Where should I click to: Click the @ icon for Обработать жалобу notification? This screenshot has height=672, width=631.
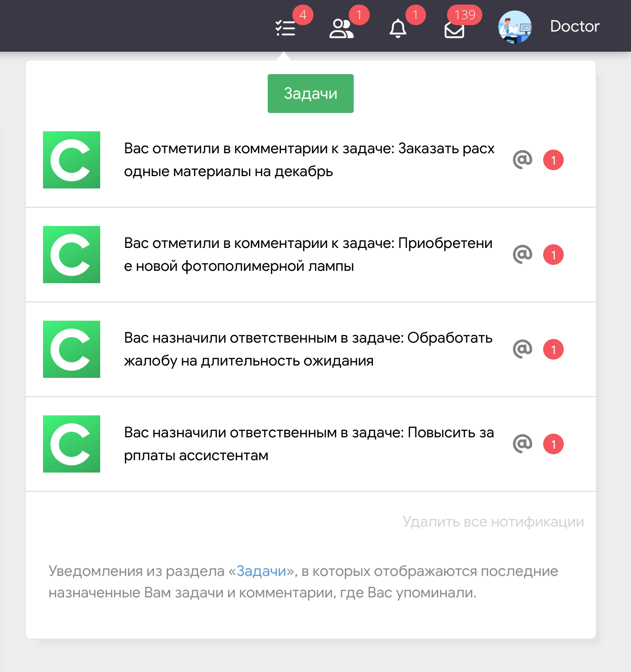click(x=523, y=349)
